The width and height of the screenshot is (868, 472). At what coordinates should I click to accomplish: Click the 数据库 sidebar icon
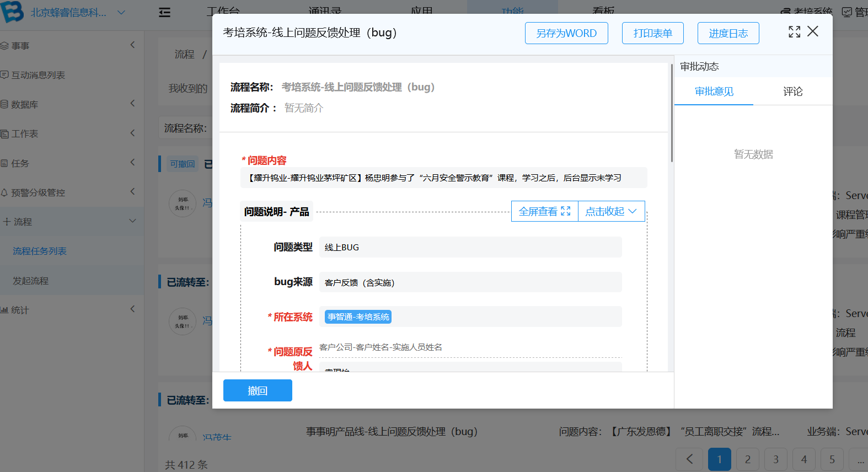click(x=4, y=104)
